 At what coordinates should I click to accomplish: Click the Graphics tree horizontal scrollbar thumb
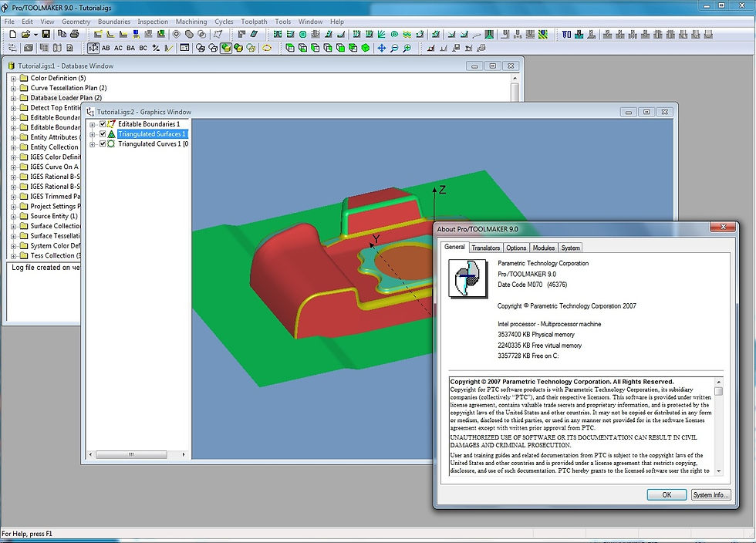pyautogui.click(x=131, y=455)
